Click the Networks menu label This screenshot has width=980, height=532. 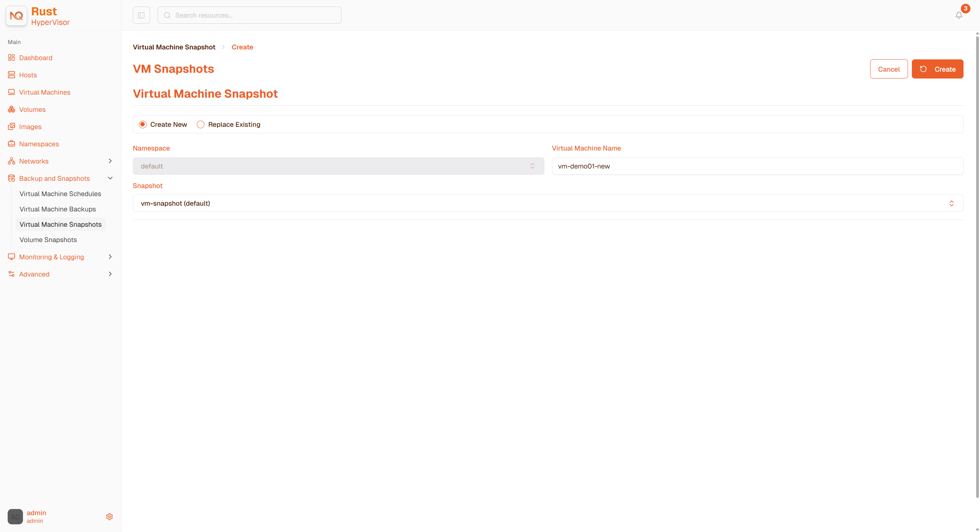click(34, 161)
